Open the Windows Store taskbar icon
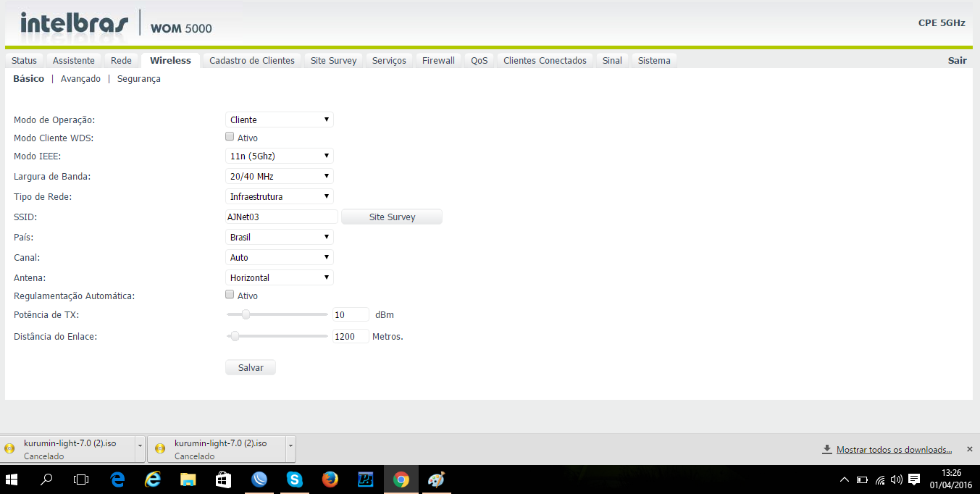The image size is (980, 494). tap(223, 480)
